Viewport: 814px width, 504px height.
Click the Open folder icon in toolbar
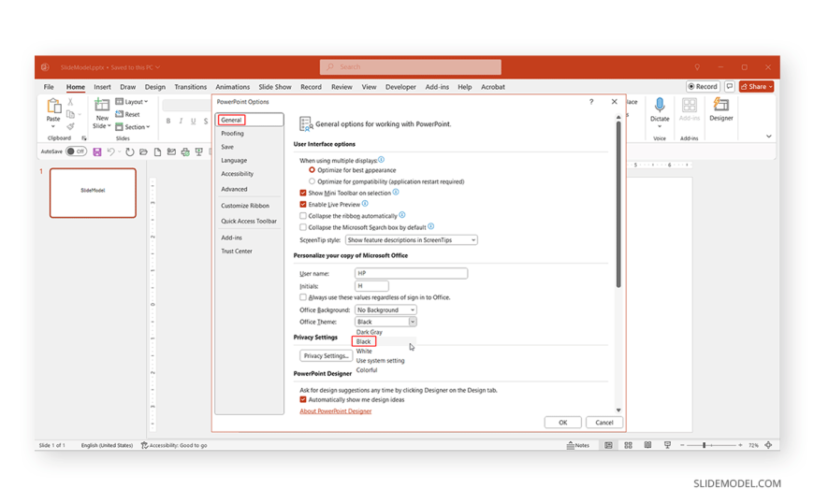click(x=144, y=152)
